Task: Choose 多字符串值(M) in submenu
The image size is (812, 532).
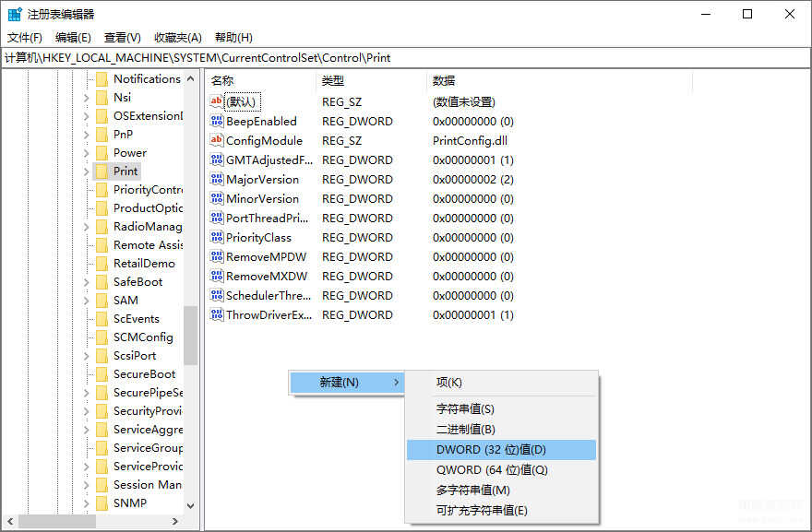Action: (x=501, y=491)
